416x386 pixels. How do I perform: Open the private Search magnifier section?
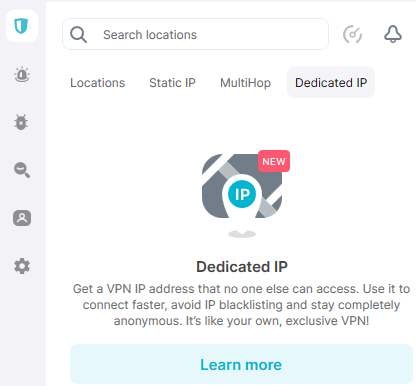coord(22,170)
